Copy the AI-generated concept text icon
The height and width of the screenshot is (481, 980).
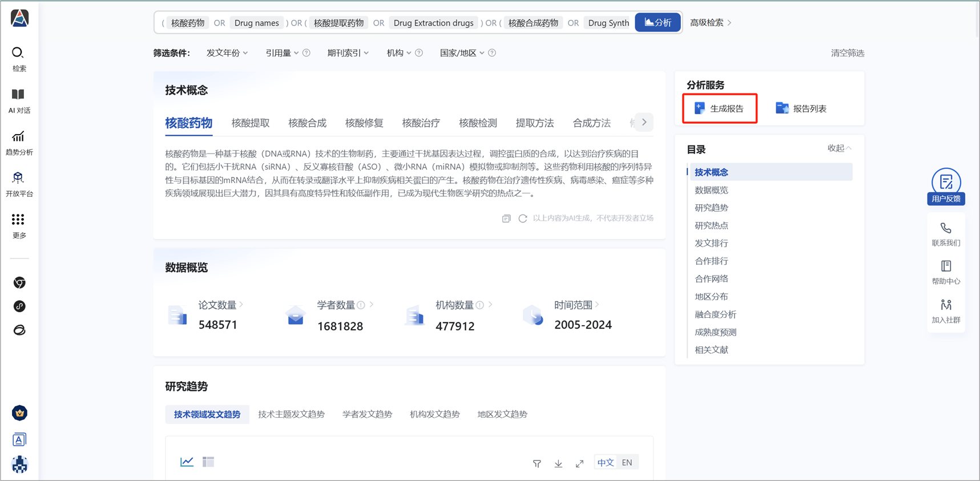(x=506, y=219)
